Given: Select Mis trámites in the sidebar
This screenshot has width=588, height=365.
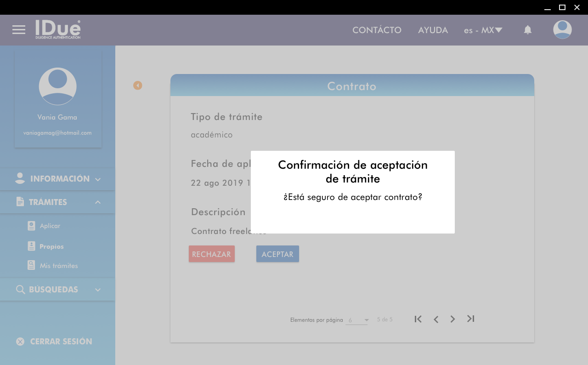Looking at the screenshot, I should coord(58,266).
